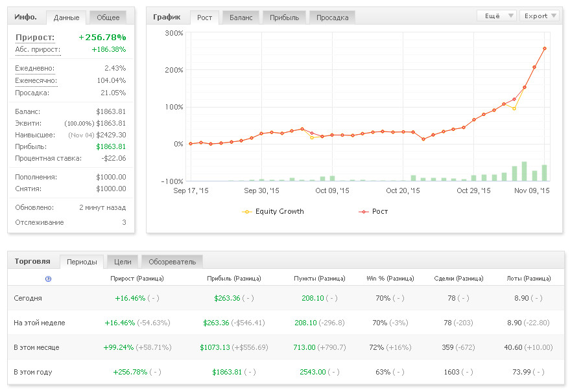
Task: Click the $1073.13 monthly profit cell
Action: [x=215, y=347]
